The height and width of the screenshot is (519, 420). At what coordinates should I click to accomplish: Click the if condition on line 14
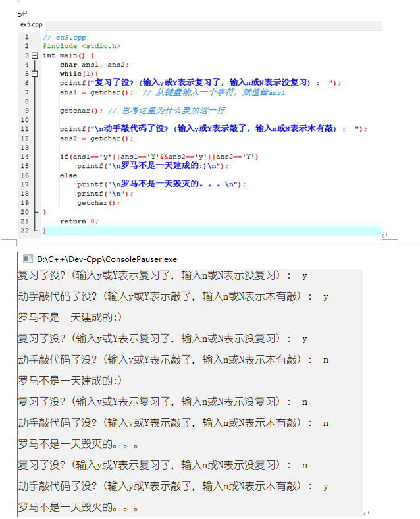pos(159,157)
